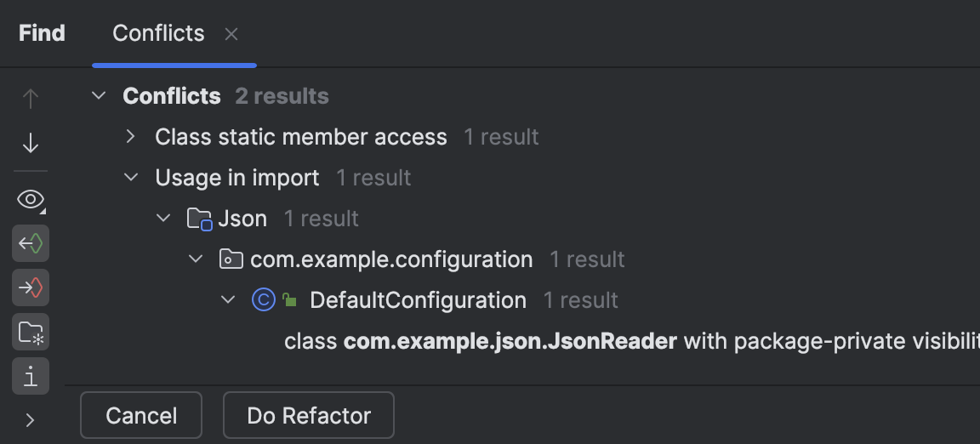Expand the Class static member access node
The image size is (980, 444).
pyautogui.click(x=131, y=136)
